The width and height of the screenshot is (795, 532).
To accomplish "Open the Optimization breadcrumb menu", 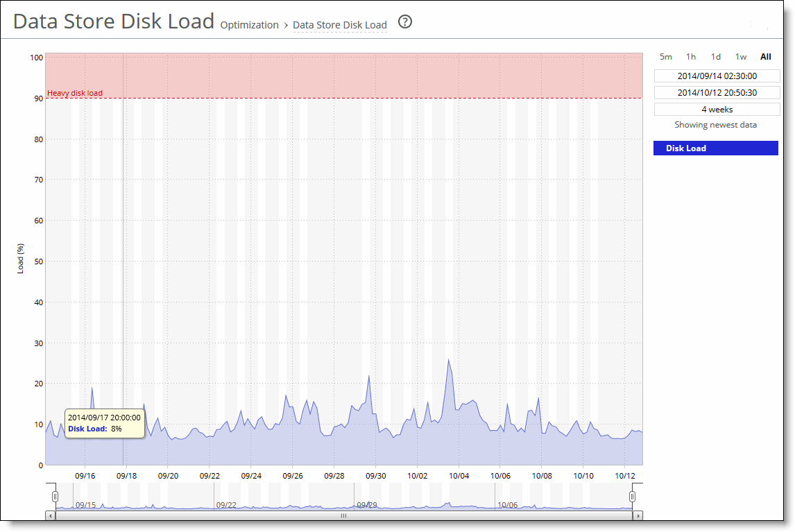I will 249,25.
